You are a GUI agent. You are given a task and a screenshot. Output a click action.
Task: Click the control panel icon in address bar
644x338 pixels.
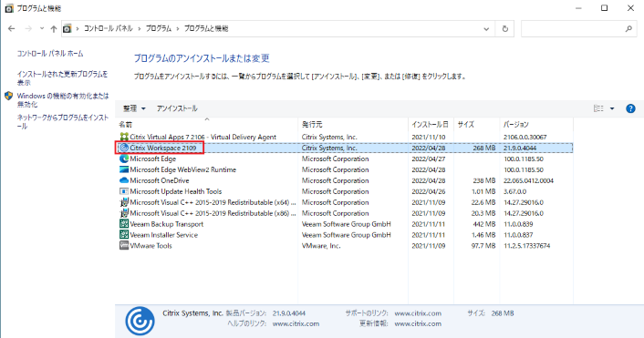67,29
